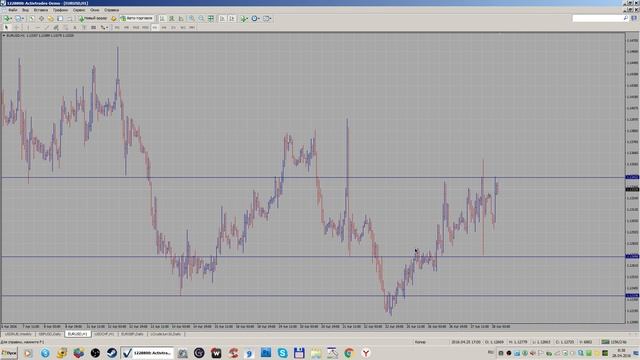This screenshot has height=360, width=640.
Task: Click the search magnifier icon at top right
Action: pos(625,18)
